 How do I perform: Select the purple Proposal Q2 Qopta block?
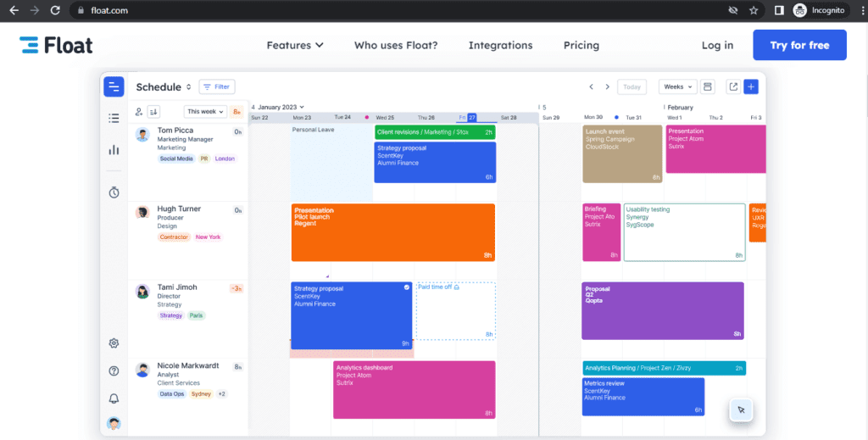[663, 311]
